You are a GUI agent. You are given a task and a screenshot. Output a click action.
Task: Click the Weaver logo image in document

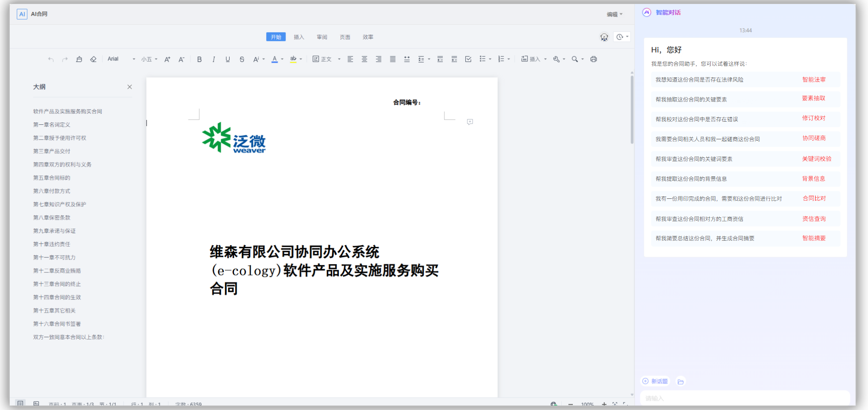coord(234,138)
